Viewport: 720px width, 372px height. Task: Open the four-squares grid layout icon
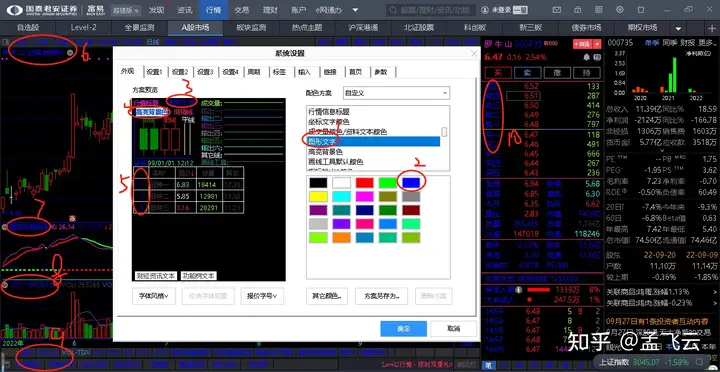click(598, 10)
